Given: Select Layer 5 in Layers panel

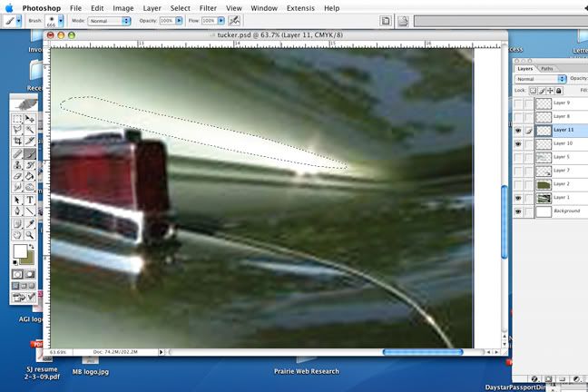Looking at the screenshot, I should click(x=550, y=157).
